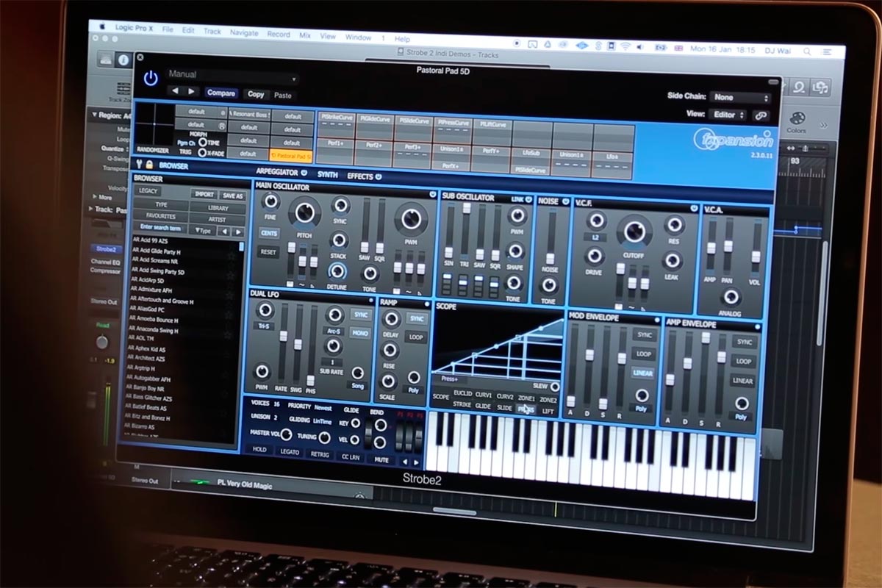Open the File menu in the menu bar
Viewport: 882px width, 588px height.
point(168,30)
